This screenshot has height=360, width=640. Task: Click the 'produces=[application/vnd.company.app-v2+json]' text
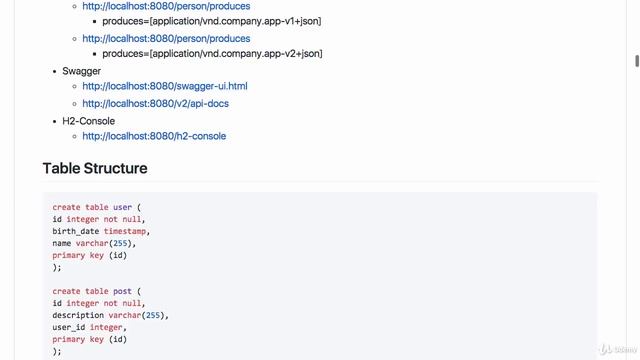212,53
